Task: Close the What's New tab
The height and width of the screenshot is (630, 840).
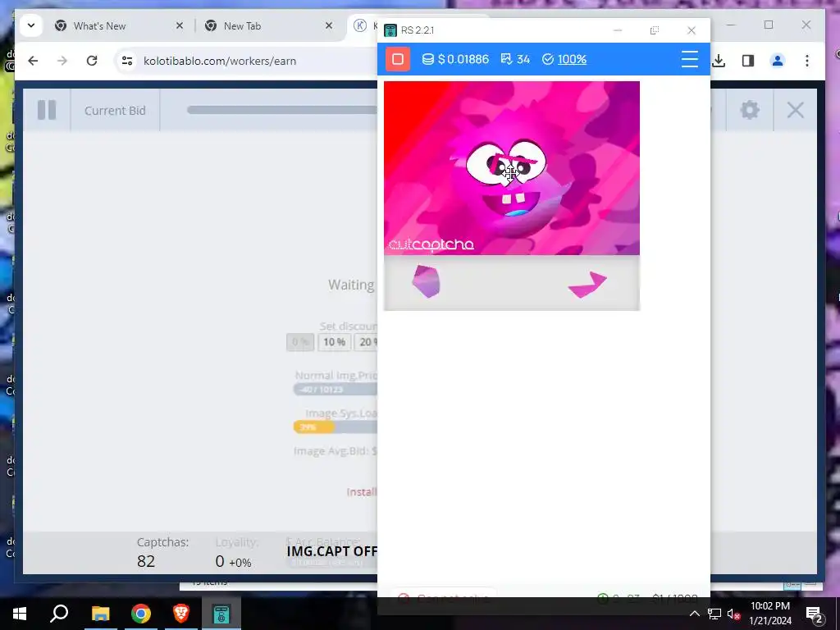Action: click(x=180, y=25)
